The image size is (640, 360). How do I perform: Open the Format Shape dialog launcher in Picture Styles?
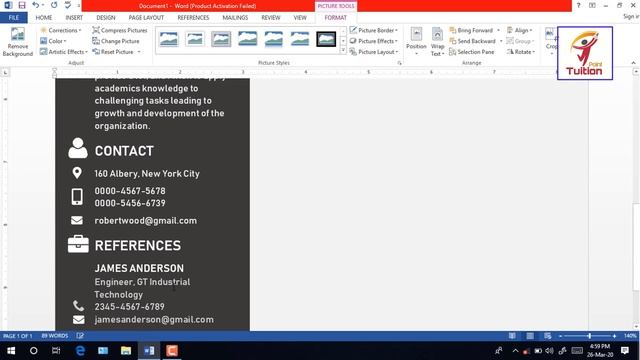pyautogui.click(x=399, y=63)
